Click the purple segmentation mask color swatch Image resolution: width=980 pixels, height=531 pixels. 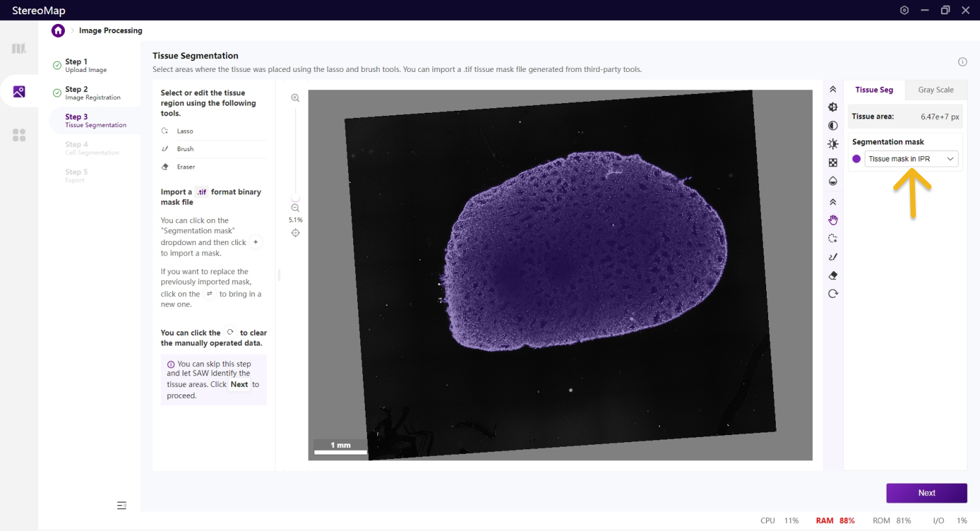click(856, 159)
